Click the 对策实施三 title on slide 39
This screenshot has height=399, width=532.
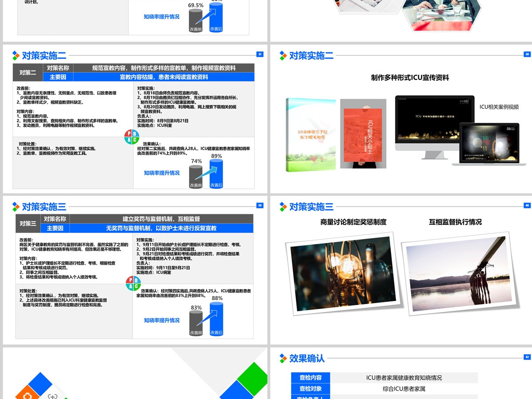tap(44, 207)
